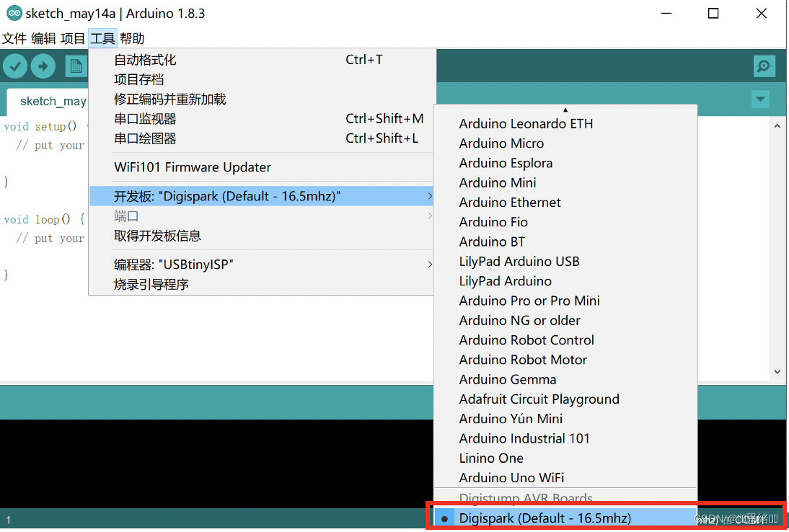Click the Arduino logo in title bar

(x=14, y=13)
